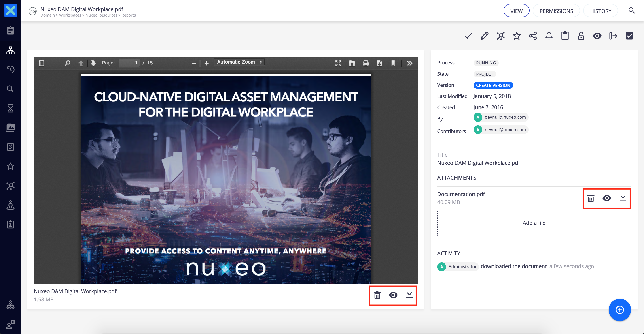Viewport: 644px width, 334px height.
Task: Toggle the document lock icon
Action: (581, 36)
